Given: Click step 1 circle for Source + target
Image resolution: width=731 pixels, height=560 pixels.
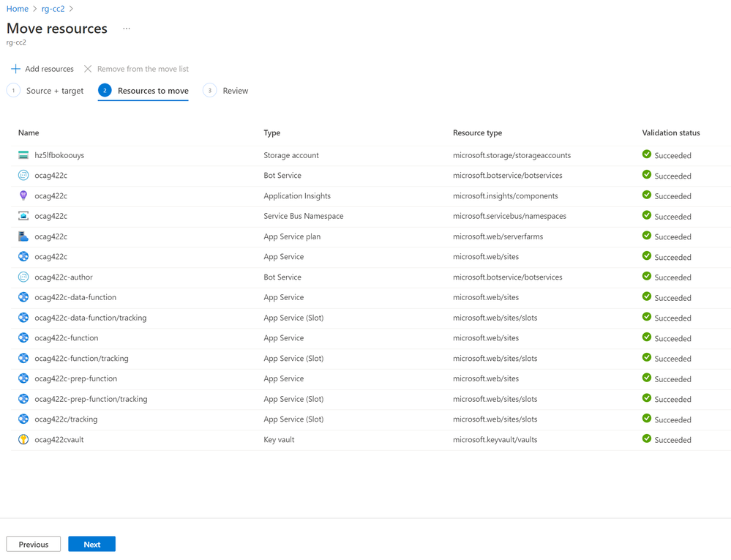Looking at the screenshot, I should click(13, 91).
